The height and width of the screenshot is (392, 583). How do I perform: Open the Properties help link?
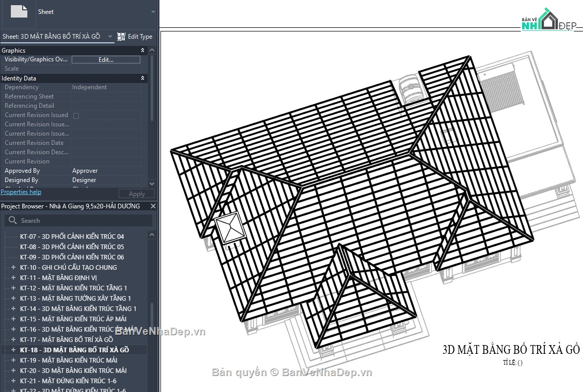tap(21, 192)
